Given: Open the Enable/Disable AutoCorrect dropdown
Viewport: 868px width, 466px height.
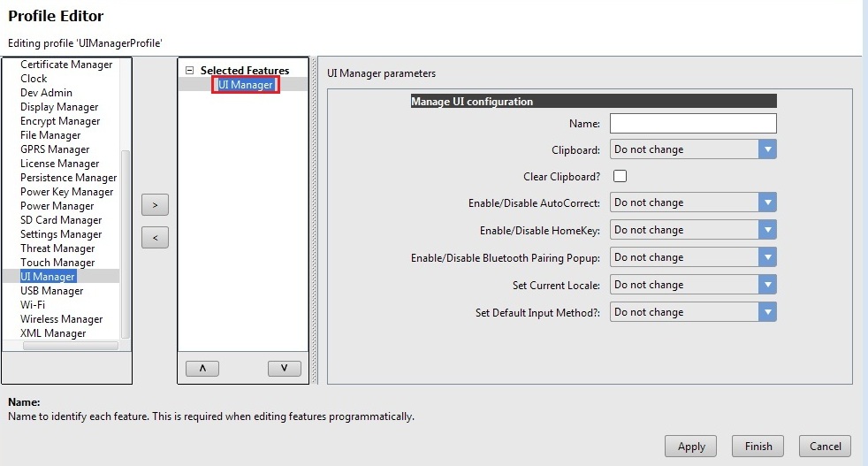Looking at the screenshot, I should (x=692, y=202).
